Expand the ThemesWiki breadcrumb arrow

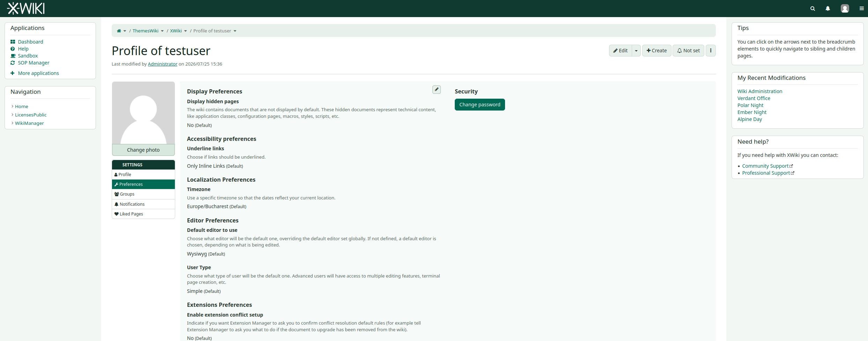tap(162, 31)
